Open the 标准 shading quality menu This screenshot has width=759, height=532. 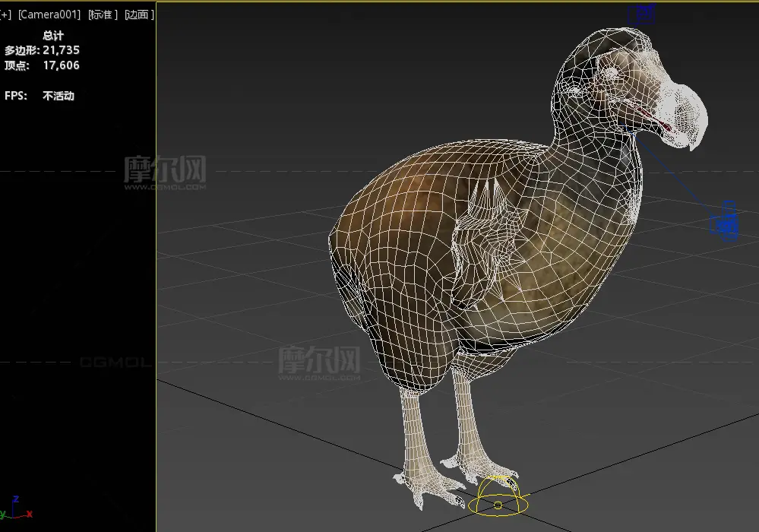click(x=102, y=14)
